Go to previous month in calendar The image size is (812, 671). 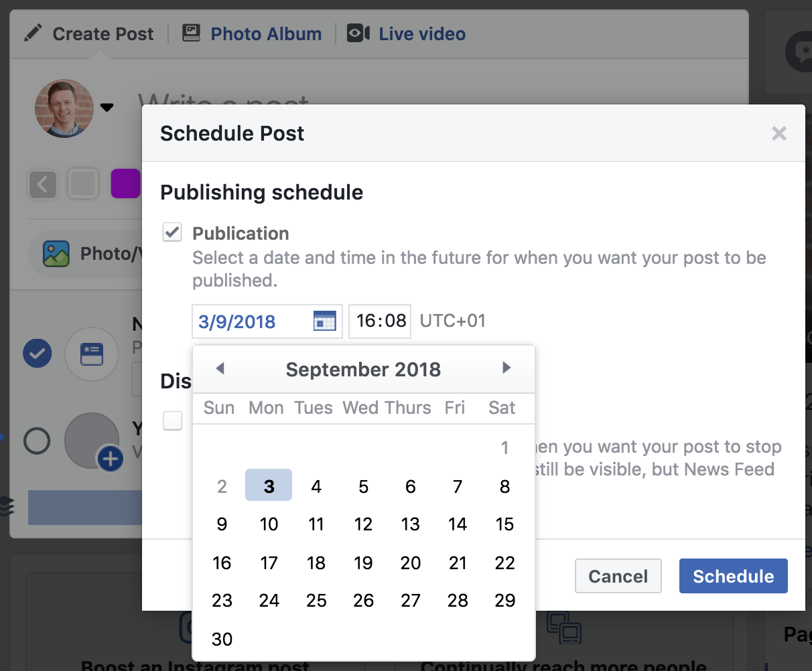(220, 368)
